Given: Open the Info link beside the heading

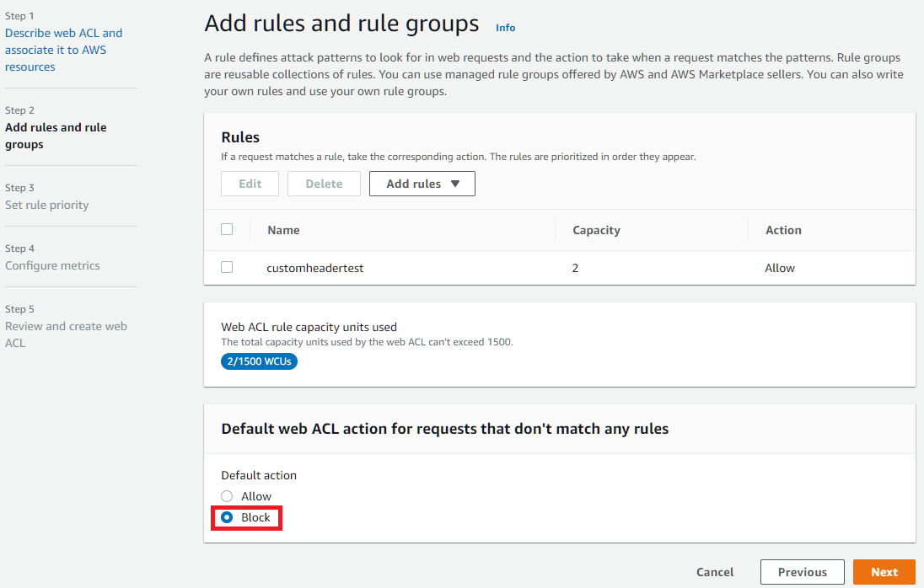Looking at the screenshot, I should point(505,28).
